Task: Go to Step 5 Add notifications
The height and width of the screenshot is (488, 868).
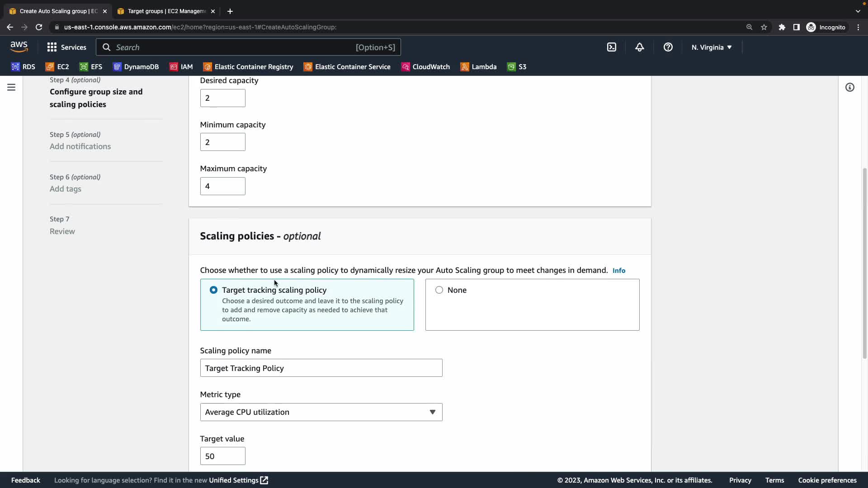Action: coord(80,146)
